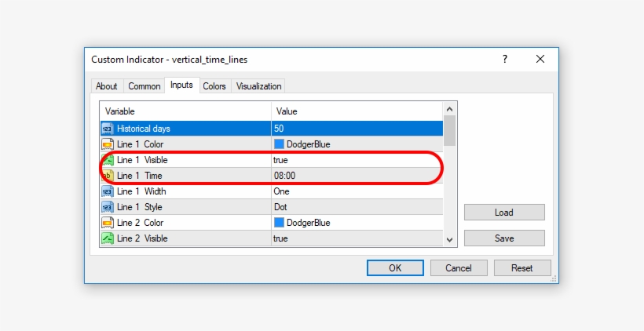This screenshot has width=644, height=331.
Task: Click the Historical days variable icon
Action: [x=108, y=128]
